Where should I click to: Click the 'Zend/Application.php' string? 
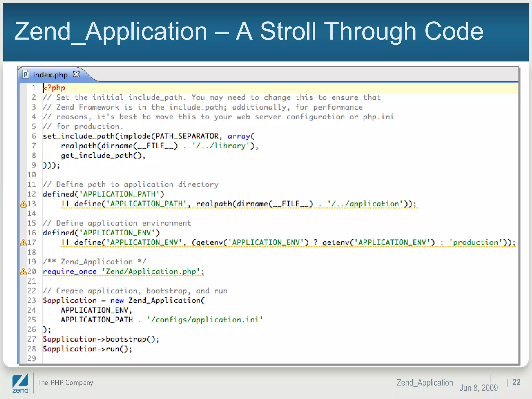tap(151, 272)
